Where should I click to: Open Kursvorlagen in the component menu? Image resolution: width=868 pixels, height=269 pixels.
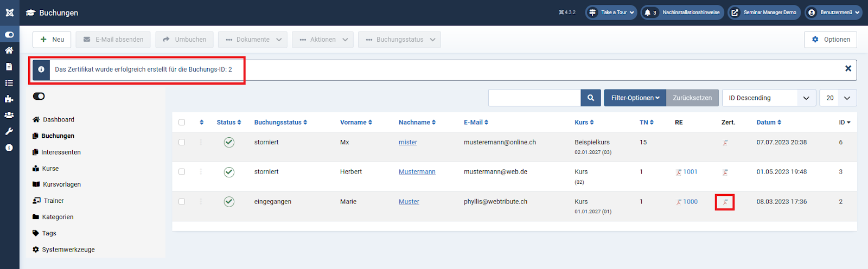56,184
